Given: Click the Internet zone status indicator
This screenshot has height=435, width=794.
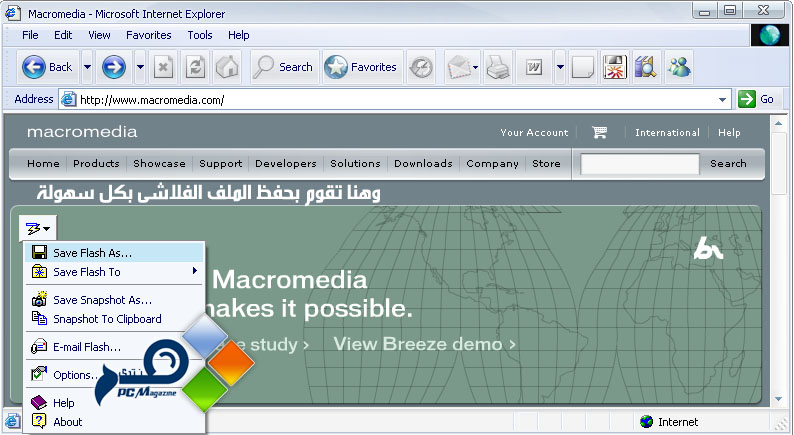Looking at the screenshot, I should [x=668, y=422].
